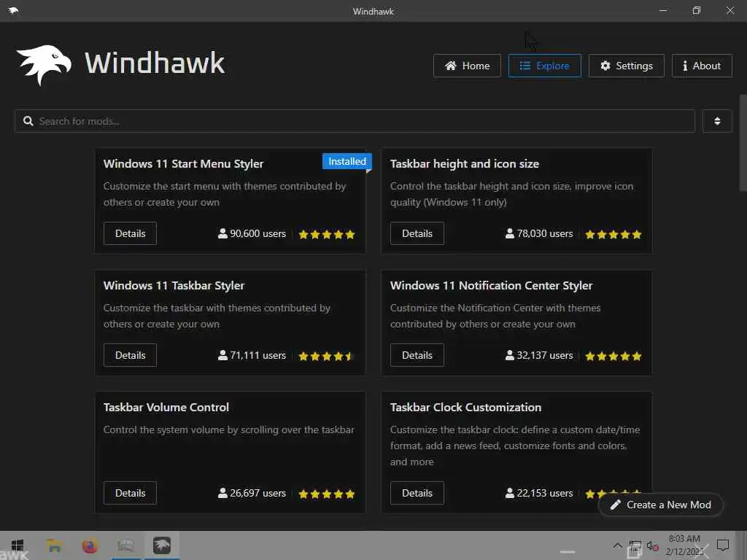Click the 71,111 users count
Image resolution: width=747 pixels, height=560 pixels.
point(258,356)
